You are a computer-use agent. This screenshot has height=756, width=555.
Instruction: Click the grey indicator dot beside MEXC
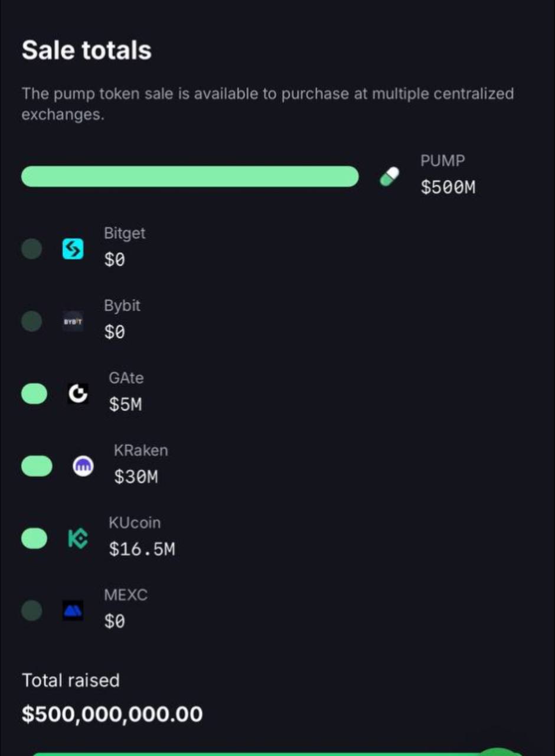pyautogui.click(x=32, y=611)
